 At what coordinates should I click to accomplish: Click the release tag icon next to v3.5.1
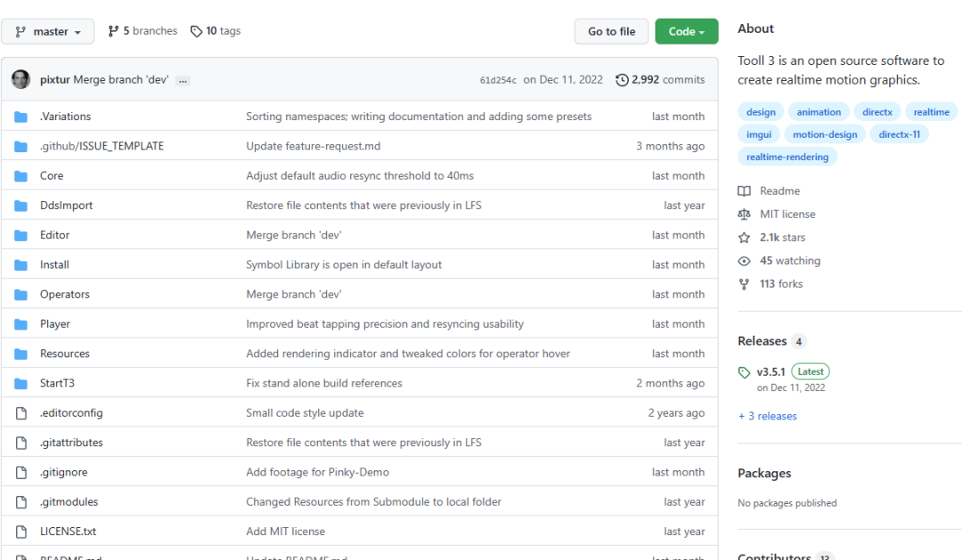tap(745, 371)
